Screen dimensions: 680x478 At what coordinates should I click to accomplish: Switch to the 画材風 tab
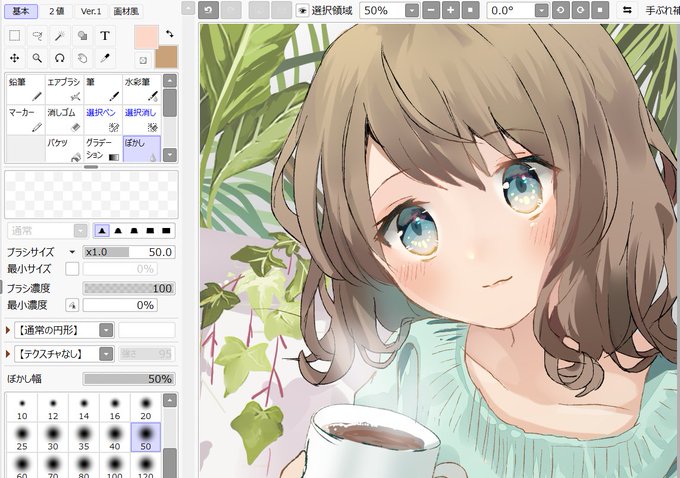click(126, 11)
